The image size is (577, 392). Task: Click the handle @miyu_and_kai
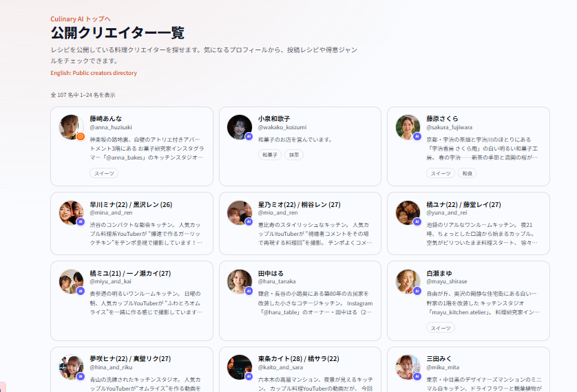pos(110,281)
